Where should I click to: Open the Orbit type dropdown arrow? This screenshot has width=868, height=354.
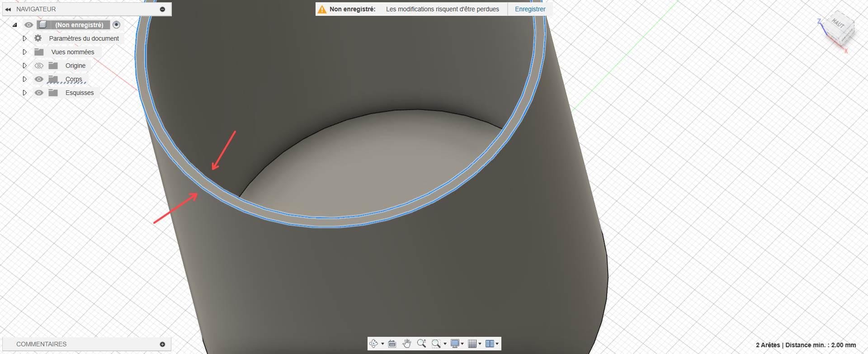click(x=382, y=344)
